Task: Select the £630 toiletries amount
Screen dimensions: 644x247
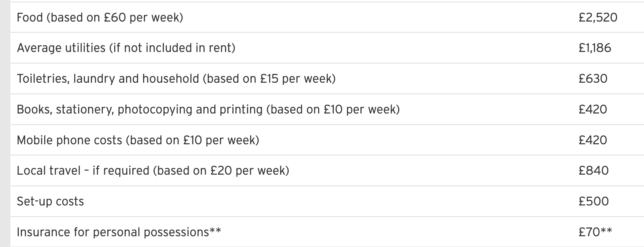Action: (593, 78)
